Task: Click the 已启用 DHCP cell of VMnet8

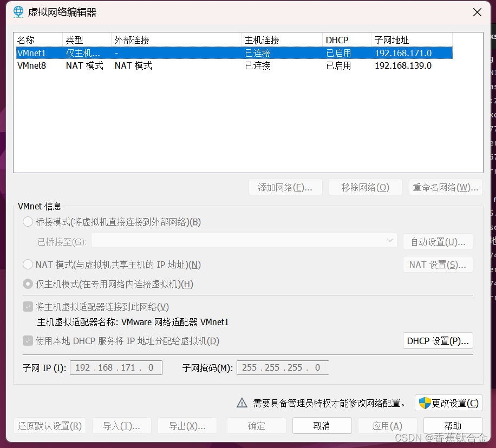Action: tap(338, 65)
